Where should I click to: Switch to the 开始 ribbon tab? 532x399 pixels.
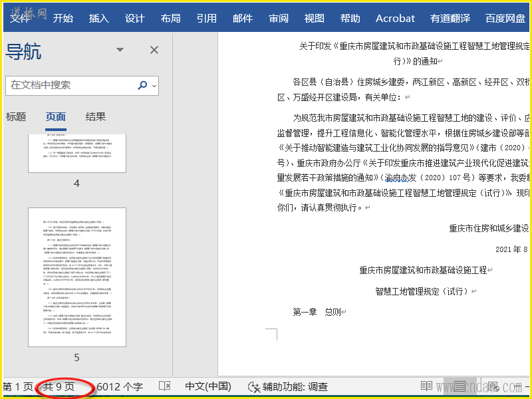tap(63, 19)
